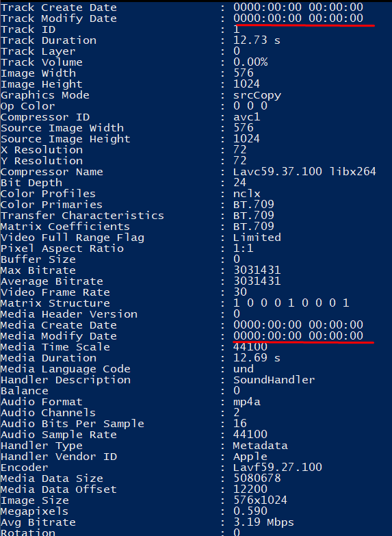The height and width of the screenshot is (536, 392).
Task: Click the underlined Media Modify Date value
Action: point(298,335)
